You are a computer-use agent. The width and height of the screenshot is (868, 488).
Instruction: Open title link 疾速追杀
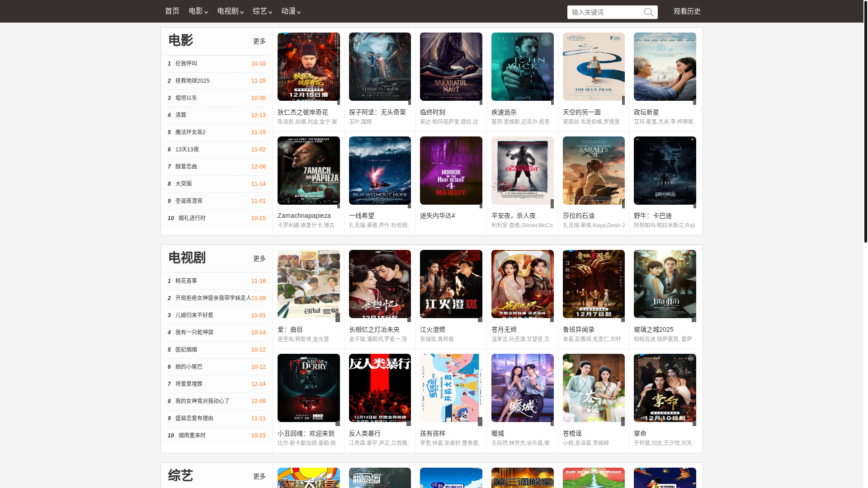click(x=504, y=112)
